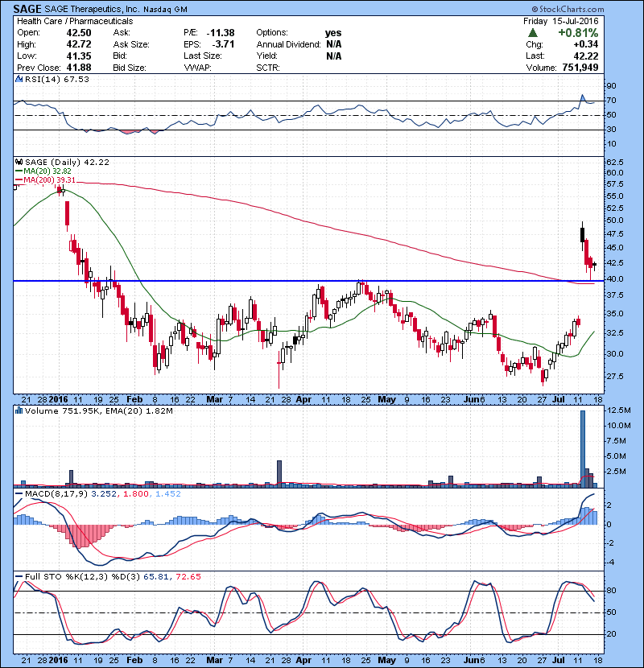Click the Nasdaq GM exchange label
Viewport: 644px width, 668px height.
pos(165,10)
